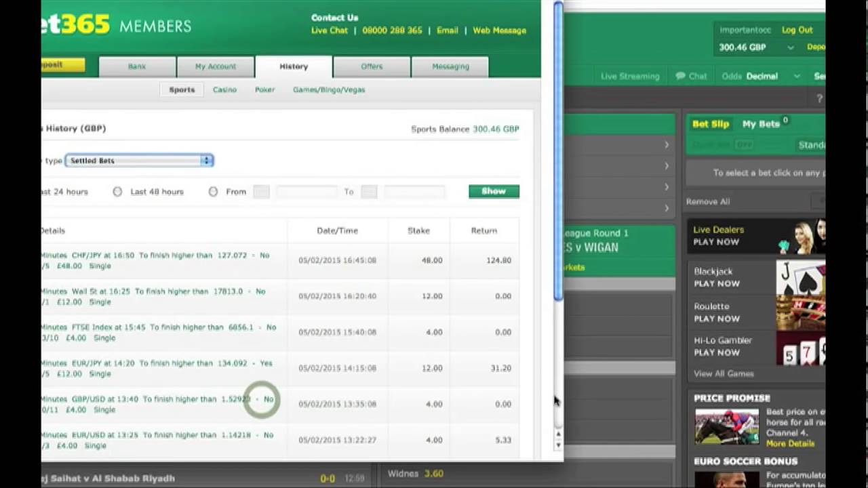Open the Roulette Play Now game

coord(756,312)
